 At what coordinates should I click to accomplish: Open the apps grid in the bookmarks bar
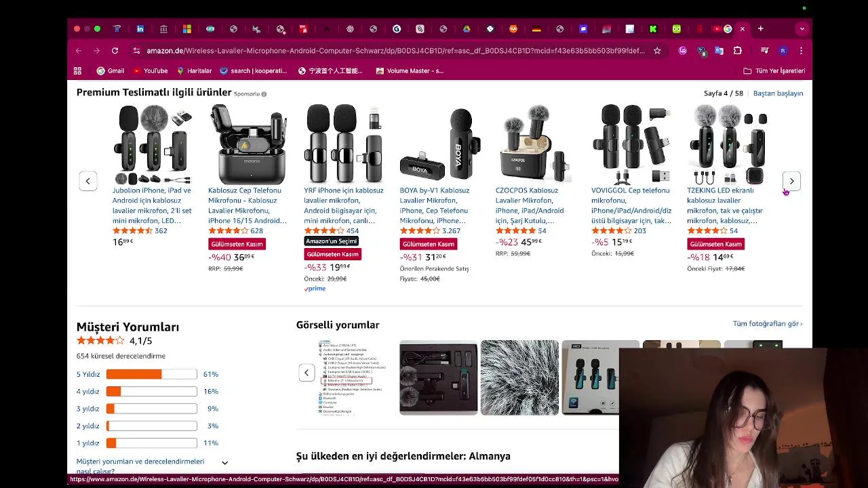pyautogui.click(x=77, y=70)
